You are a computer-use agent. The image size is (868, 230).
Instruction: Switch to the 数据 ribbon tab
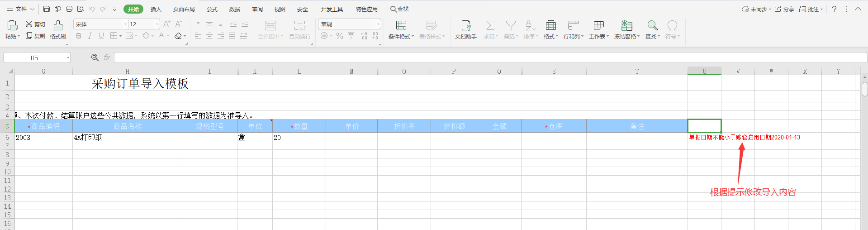[235, 9]
